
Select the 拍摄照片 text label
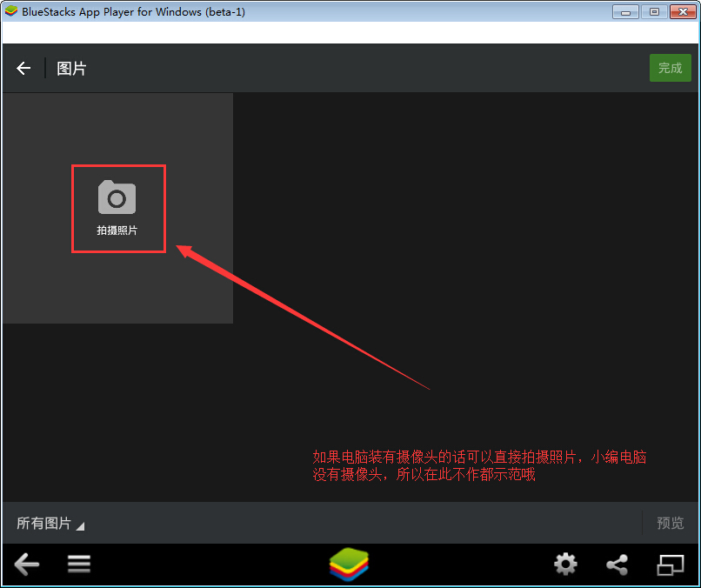pos(117,231)
